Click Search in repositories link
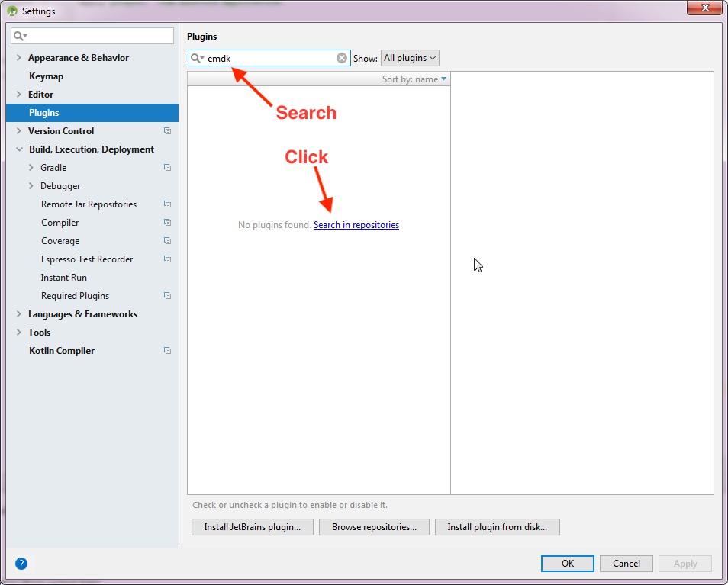Viewport: 728px width, 585px height. [x=356, y=225]
